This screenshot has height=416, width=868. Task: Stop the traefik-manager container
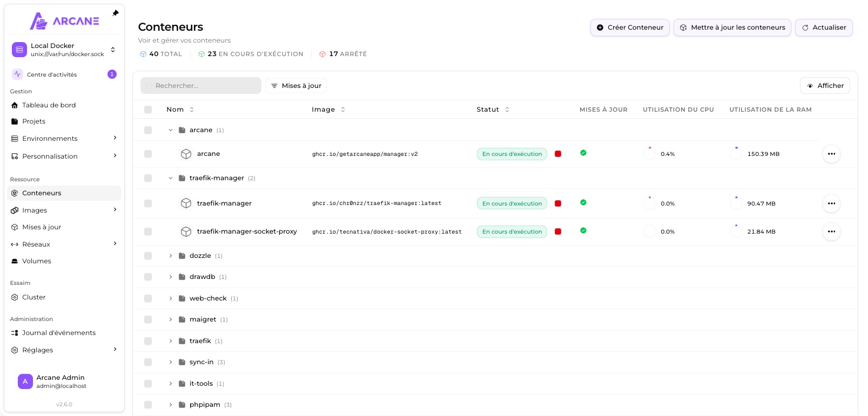pos(558,203)
